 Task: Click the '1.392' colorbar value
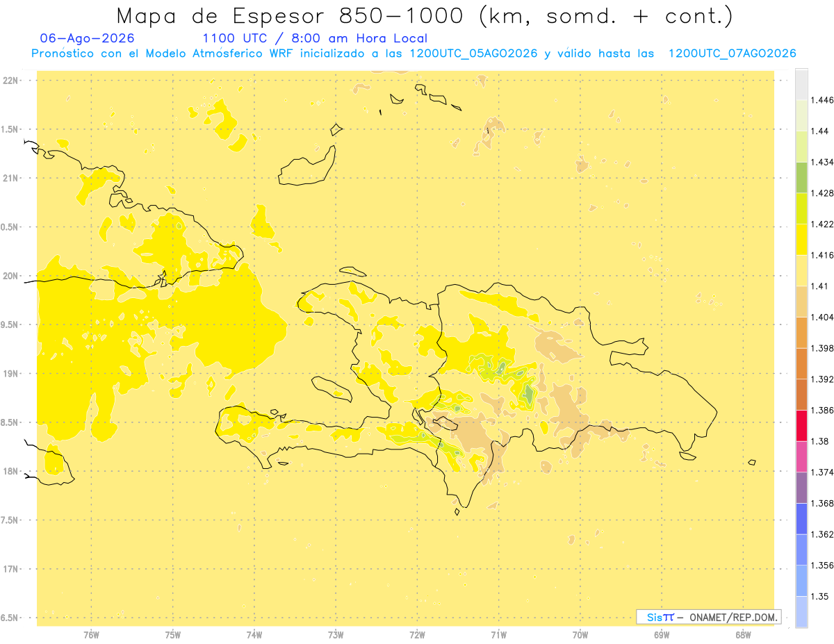coord(822,379)
